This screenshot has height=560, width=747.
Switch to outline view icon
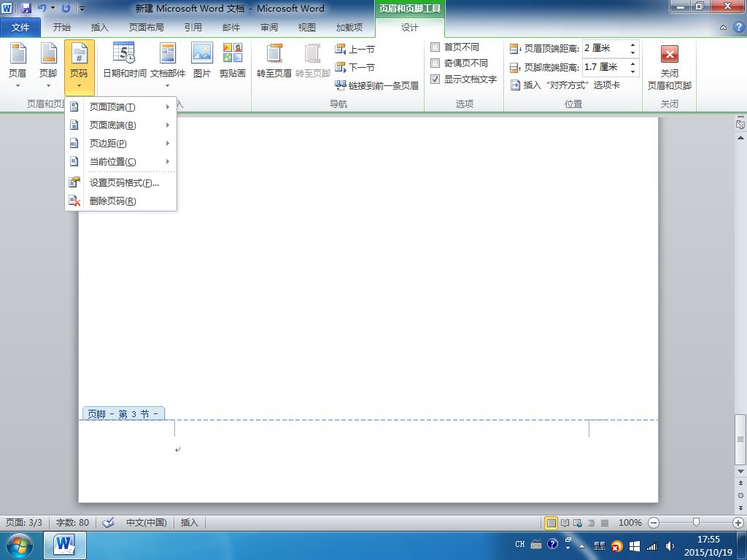591,523
